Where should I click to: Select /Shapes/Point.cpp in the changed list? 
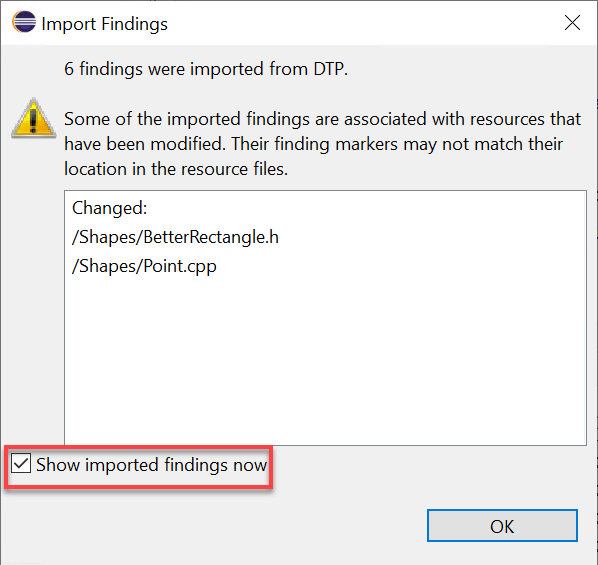coord(144,266)
